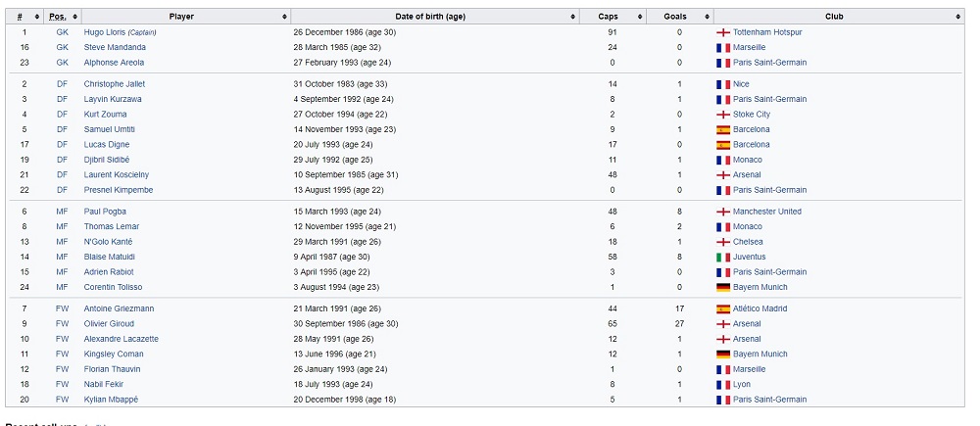Open Antoine Griezmann player page
Screen dimensions: 980x426
pos(119,308)
